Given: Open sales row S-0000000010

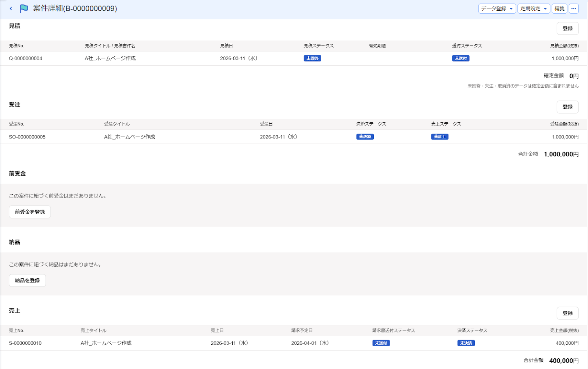Looking at the screenshot, I should (294, 343).
